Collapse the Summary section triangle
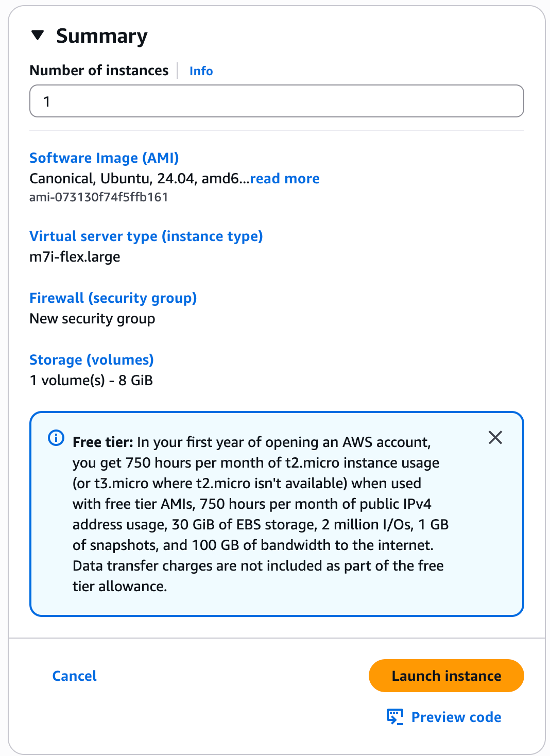Screen dimensions: 550x756 coord(38,36)
